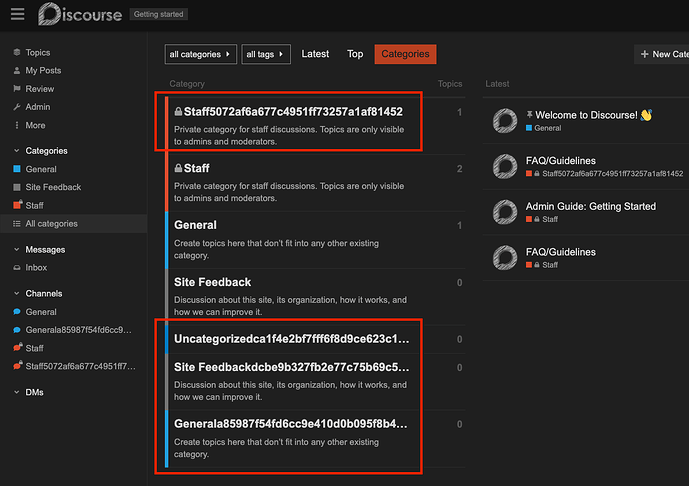The width and height of the screenshot is (689, 486).
Task: Open the Review sidebar link
Action: pos(40,89)
